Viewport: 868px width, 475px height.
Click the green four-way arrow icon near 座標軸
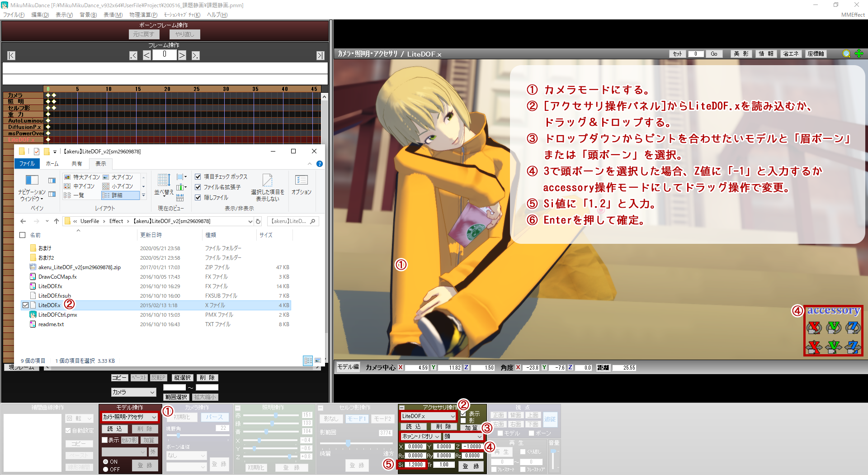point(859,53)
